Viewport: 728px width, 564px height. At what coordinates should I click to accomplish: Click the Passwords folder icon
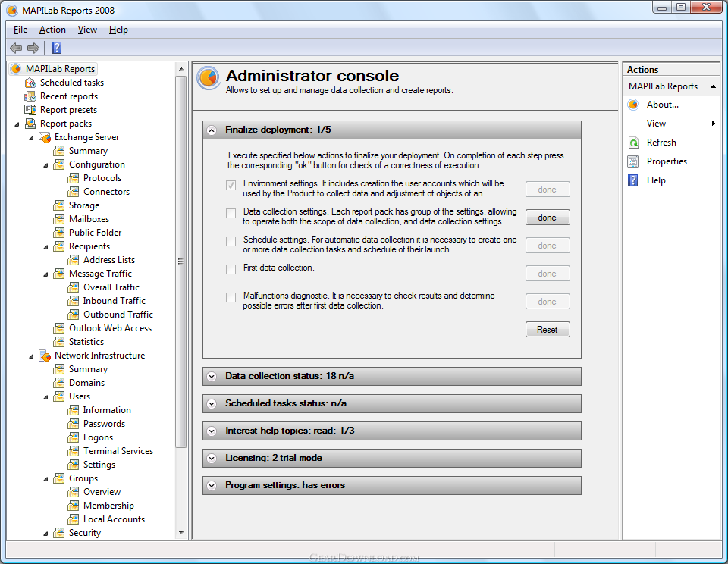[x=74, y=424]
